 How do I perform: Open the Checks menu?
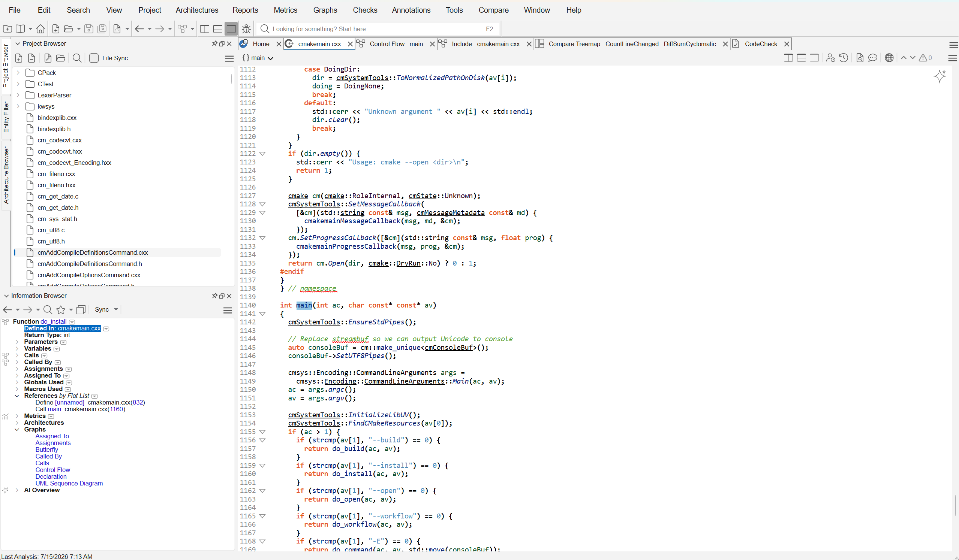[x=364, y=10]
